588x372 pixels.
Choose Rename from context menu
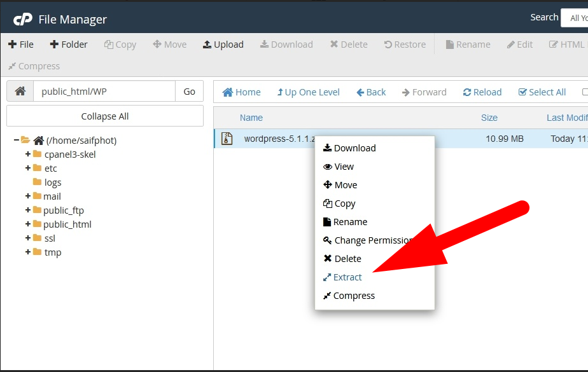tap(345, 222)
